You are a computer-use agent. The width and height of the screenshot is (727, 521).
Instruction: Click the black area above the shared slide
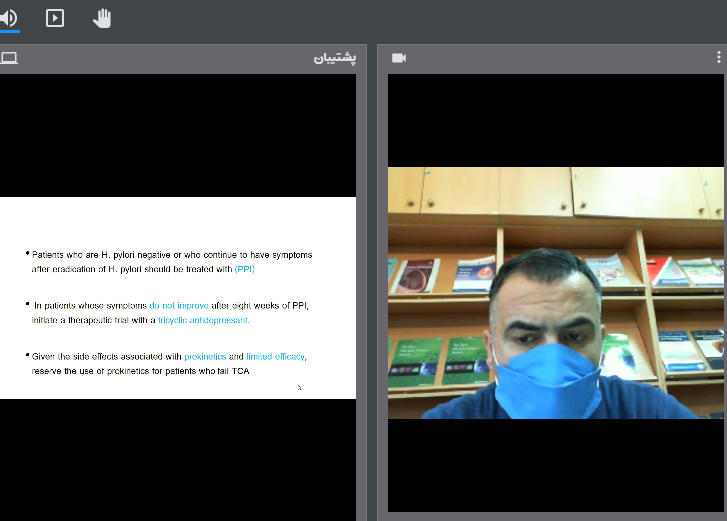tap(178, 135)
